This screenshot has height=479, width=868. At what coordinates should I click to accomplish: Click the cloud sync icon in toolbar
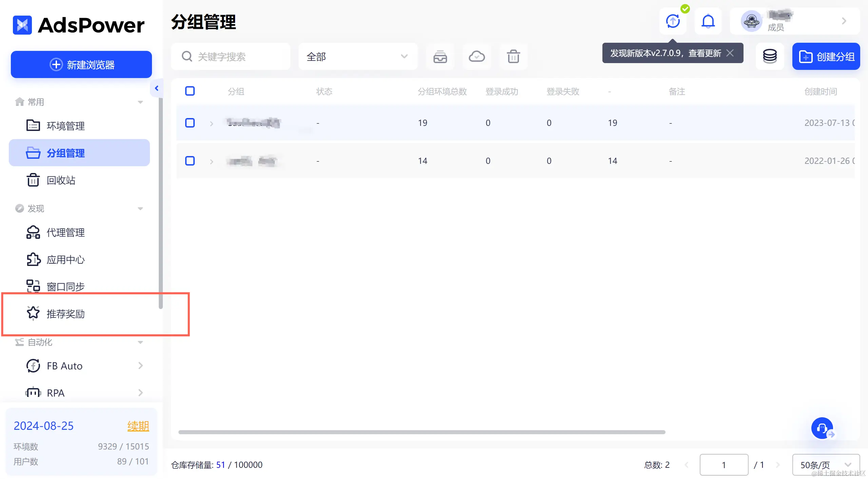pyautogui.click(x=476, y=56)
